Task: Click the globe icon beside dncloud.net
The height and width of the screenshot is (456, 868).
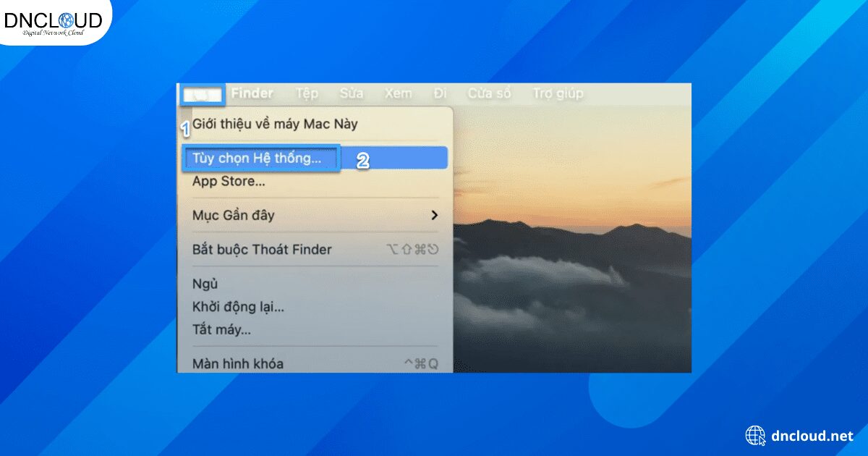Action: point(755,436)
